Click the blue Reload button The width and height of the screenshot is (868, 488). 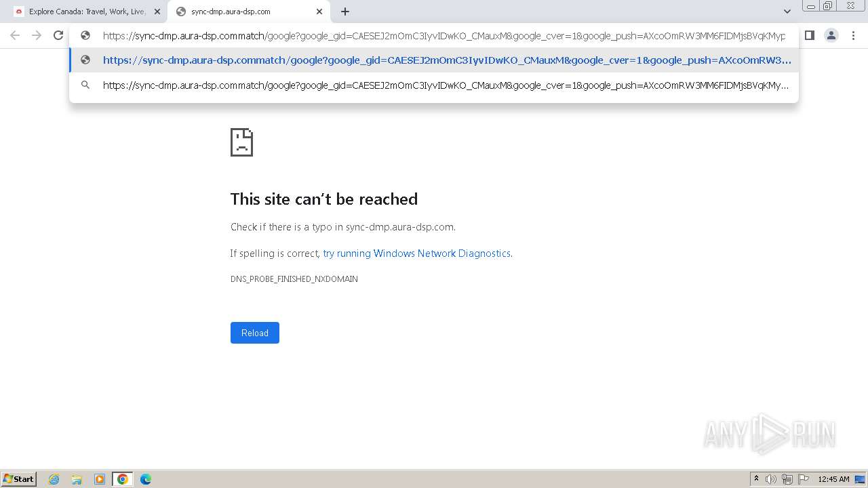[255, 333]
